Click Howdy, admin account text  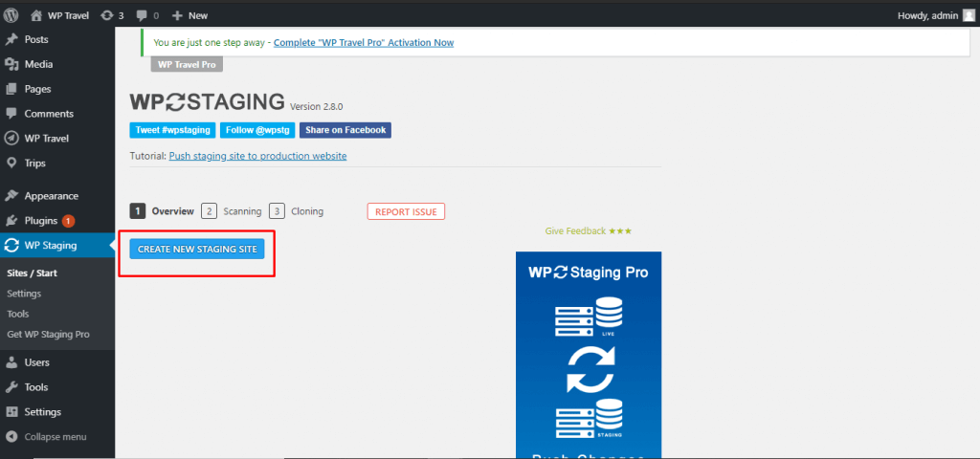pos(927,15)
